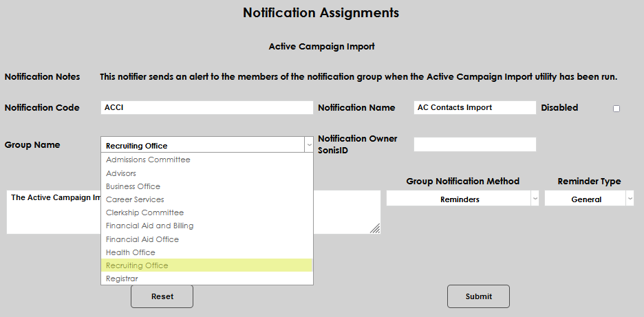Choose Advisors in the group list
Screen dimensions: 644x317
coord(121,173)
